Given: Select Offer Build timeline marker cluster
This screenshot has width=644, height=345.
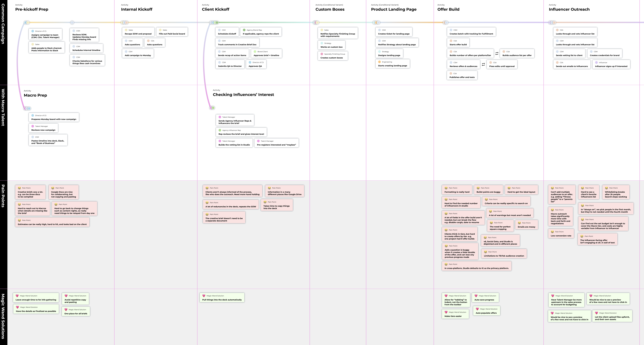Looking at the screenshot, I should click(x=446, y=23).
